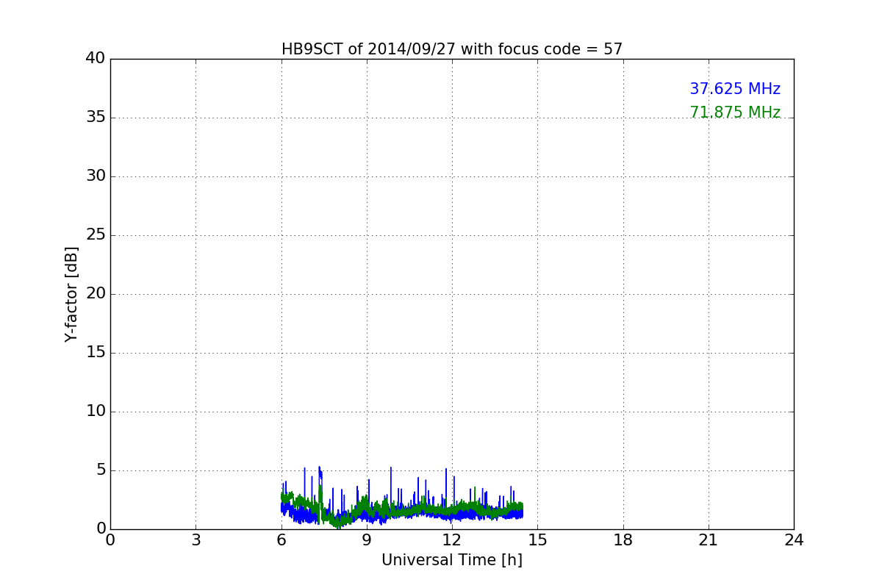Click the 'Y-factor [dB]' axis label
Screen dimensions: 882x588
click(71, 294)
